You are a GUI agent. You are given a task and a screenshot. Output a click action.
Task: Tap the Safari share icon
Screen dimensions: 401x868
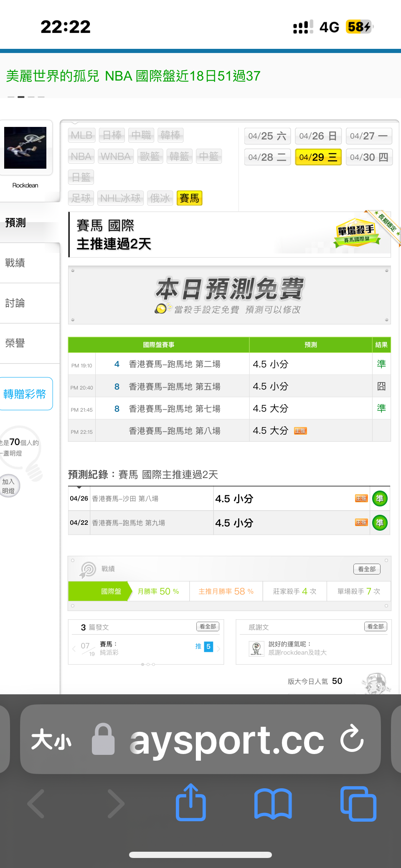click(x=191, y=803)
